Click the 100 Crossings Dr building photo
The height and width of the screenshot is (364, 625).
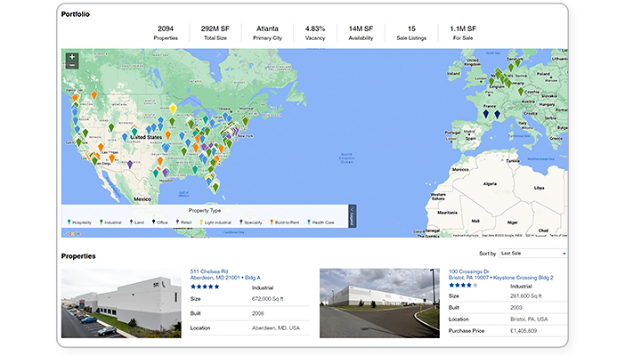coord(379,303)
